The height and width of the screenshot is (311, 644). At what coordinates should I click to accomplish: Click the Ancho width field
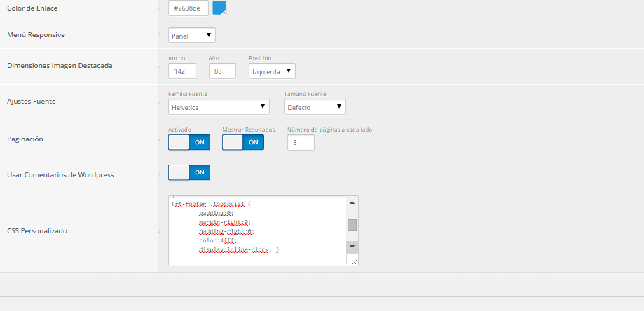[x=182, y=71]
